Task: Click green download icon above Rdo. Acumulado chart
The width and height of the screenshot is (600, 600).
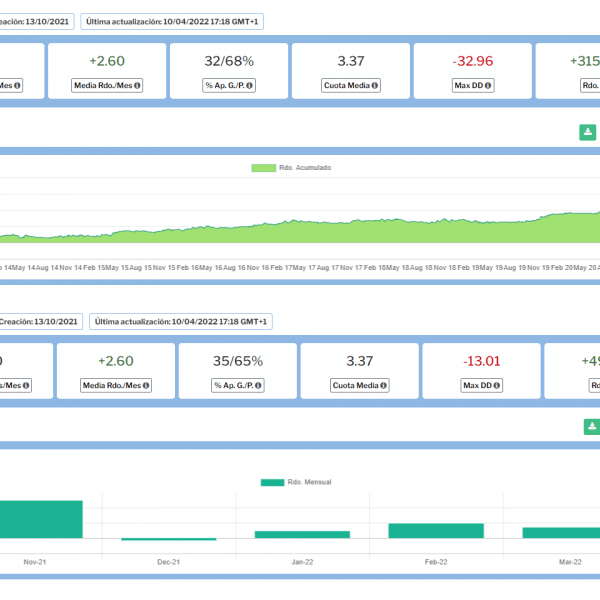Action: pos(588,132)
